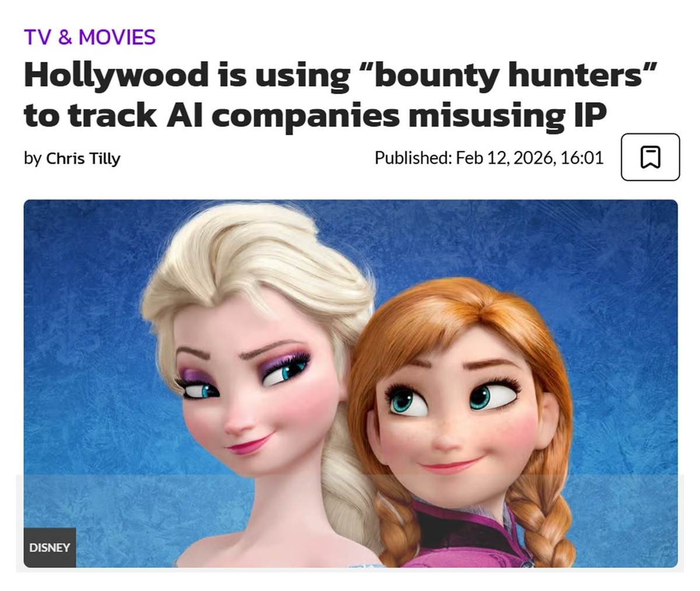Viewport: 700px width, 591px height.
Task: Click Elsa's face in the image
Action: tap(257, 397)
